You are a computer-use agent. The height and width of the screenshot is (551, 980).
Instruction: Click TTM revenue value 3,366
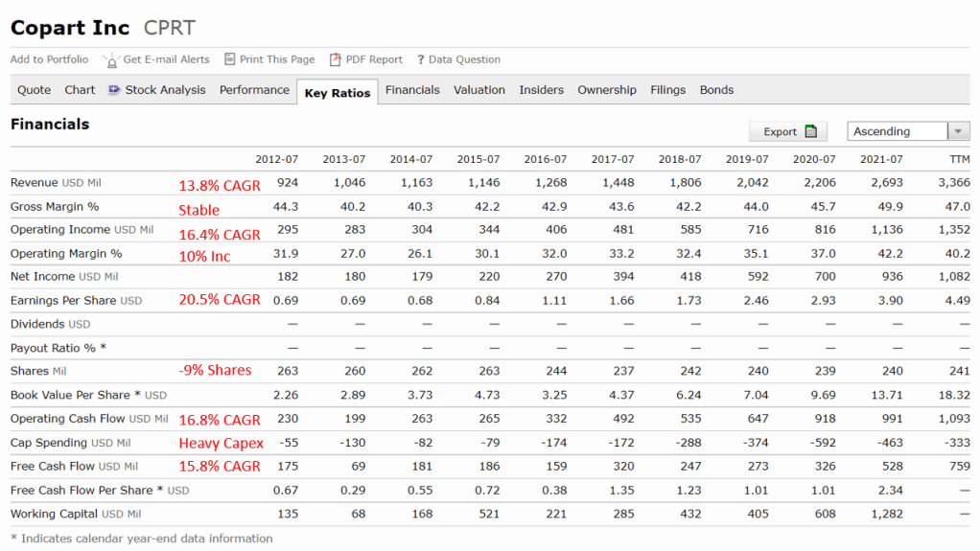(x=954, y=183)
